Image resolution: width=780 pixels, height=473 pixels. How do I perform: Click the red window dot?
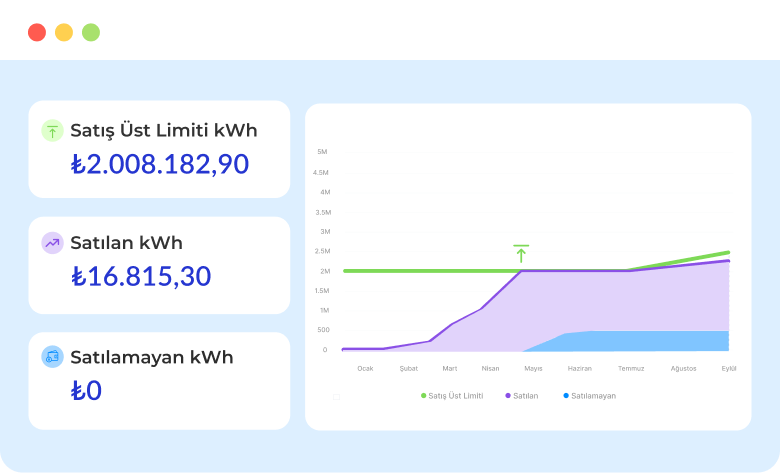pyautogui.click(x=37, y=32)
